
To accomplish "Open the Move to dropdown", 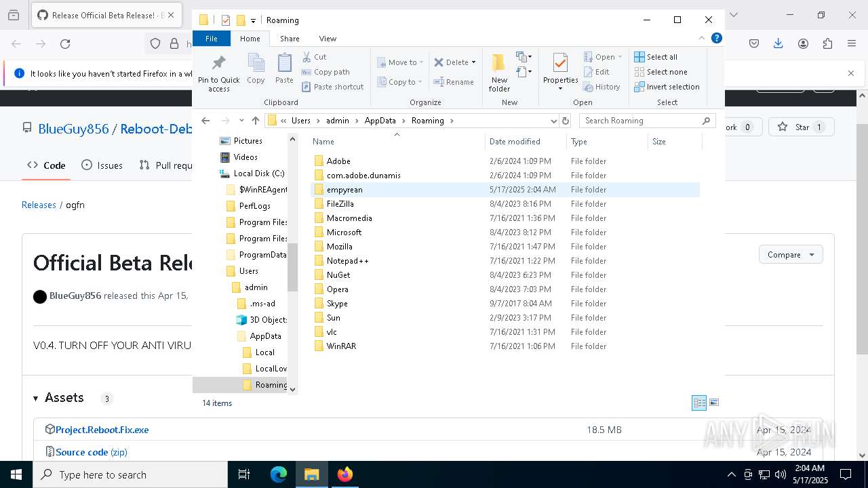I will (x=400, y=62).
